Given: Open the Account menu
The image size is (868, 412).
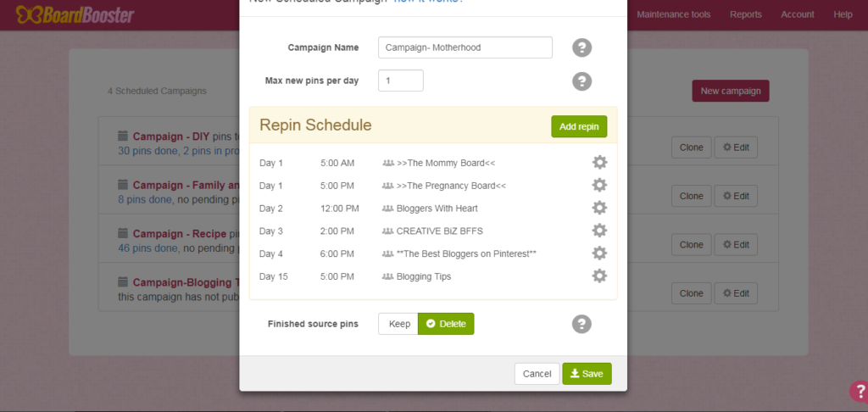Looking at the screenshot, I should [798, 14].
